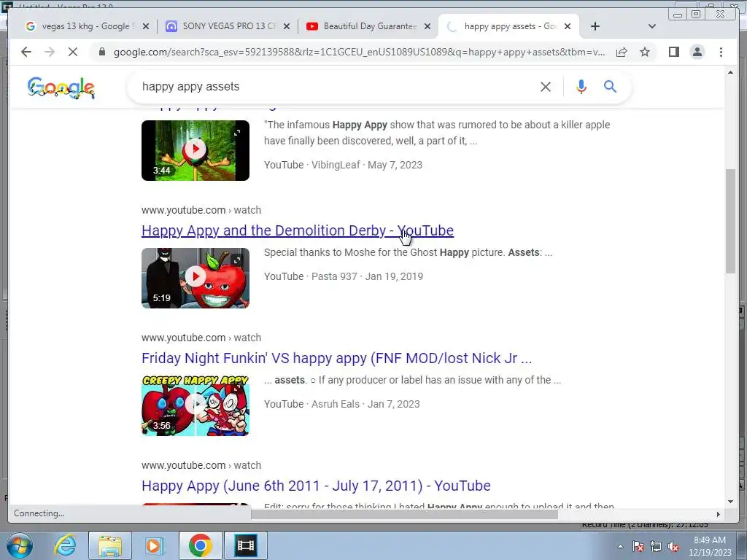Click the site security lock icon
Image resolution: width=747 pixels, height=560 pixels.
[101, 52]
